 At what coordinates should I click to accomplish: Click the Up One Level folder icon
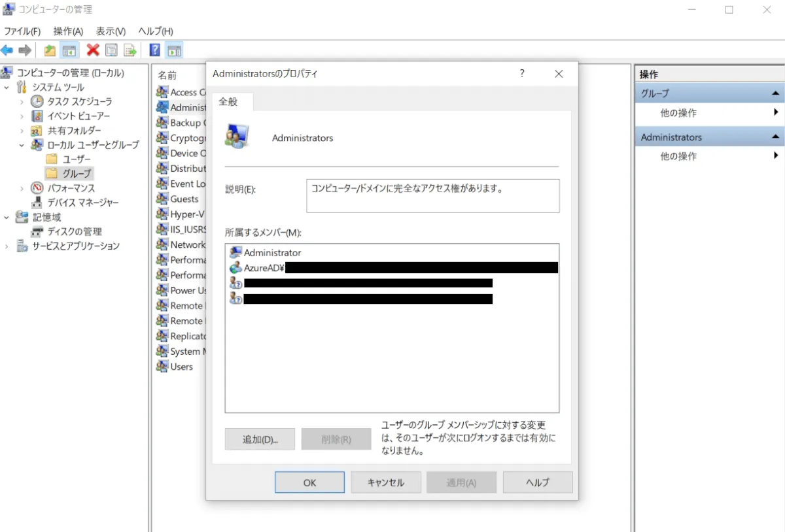(50, 50)
